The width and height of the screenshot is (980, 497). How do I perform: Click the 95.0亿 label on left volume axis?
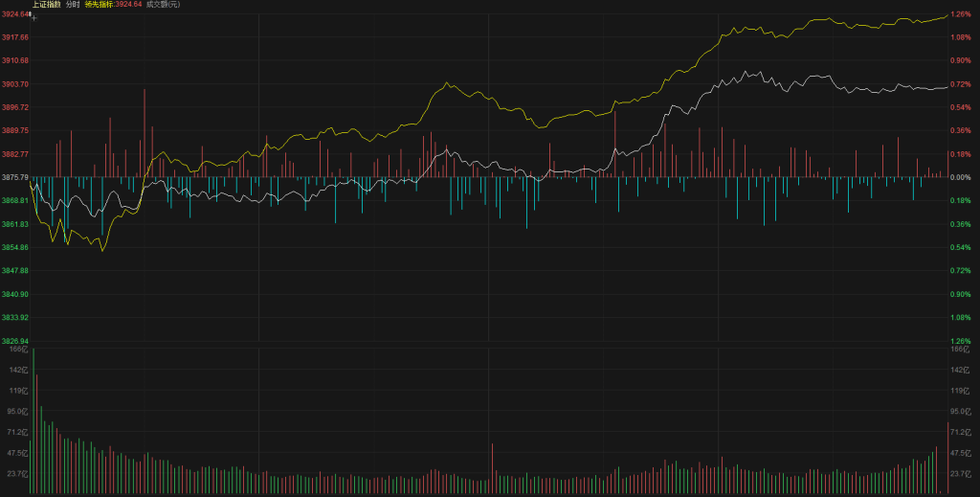[17, 411]
